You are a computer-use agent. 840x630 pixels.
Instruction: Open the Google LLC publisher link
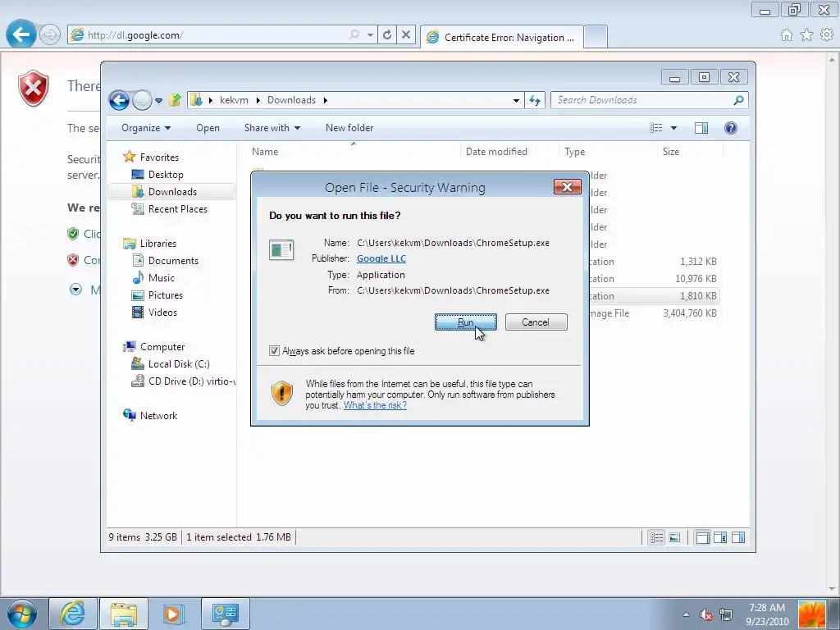pyautogui.click(x=381, y=258)
